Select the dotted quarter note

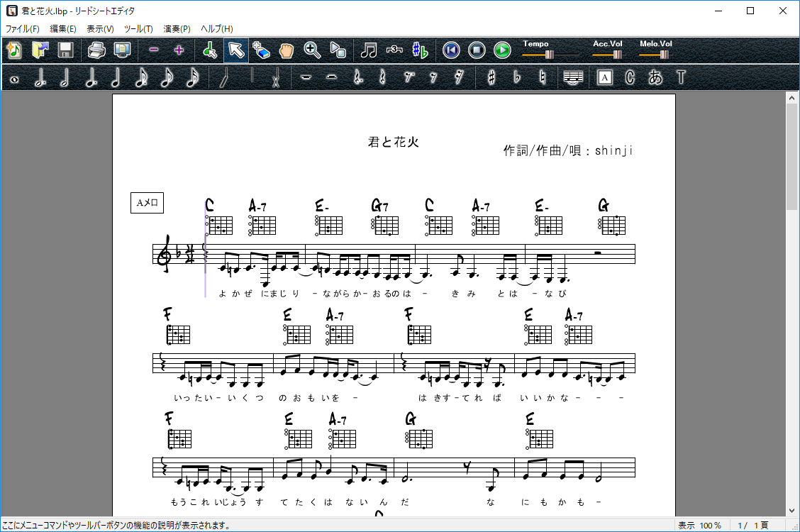(91, 78)
